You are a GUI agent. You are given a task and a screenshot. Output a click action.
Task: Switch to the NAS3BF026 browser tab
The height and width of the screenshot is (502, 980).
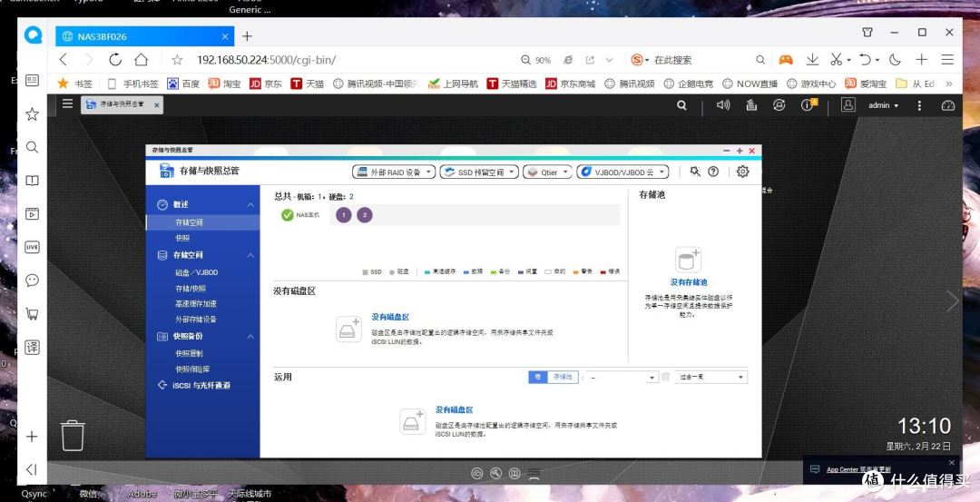coord(144,36)
